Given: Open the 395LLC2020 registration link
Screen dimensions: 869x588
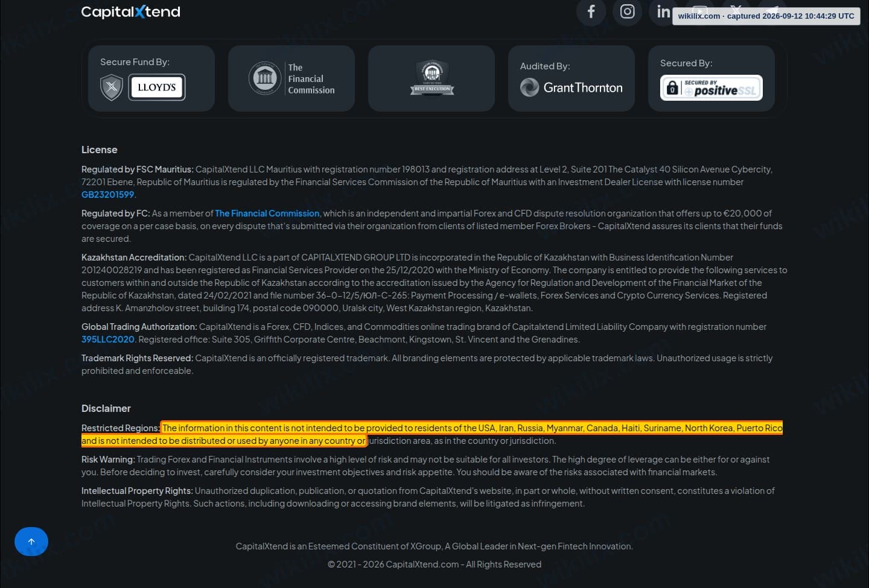Looking at the screenshot, I should point(108,339).
